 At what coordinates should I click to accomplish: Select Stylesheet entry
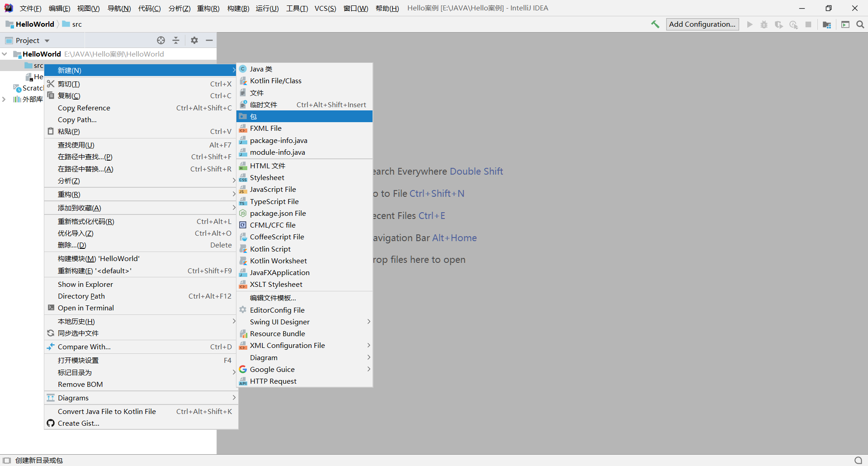coord(305,177)
